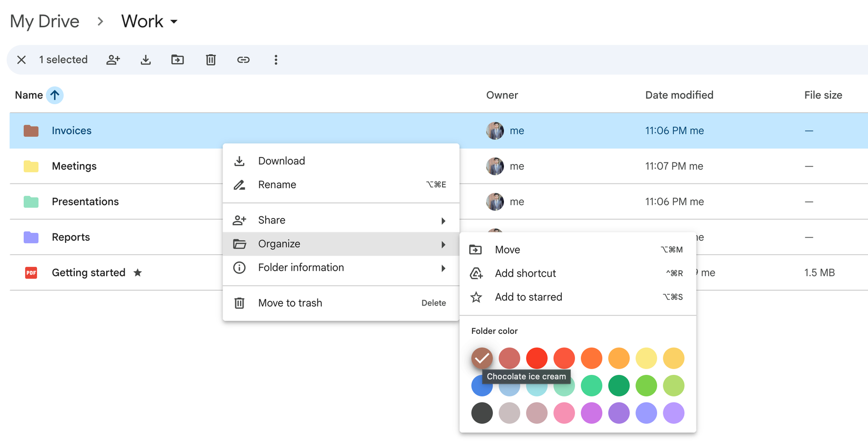Screen dimensions: 868x448
Task: Click the star beside Getting started
Action: [138, 272]
